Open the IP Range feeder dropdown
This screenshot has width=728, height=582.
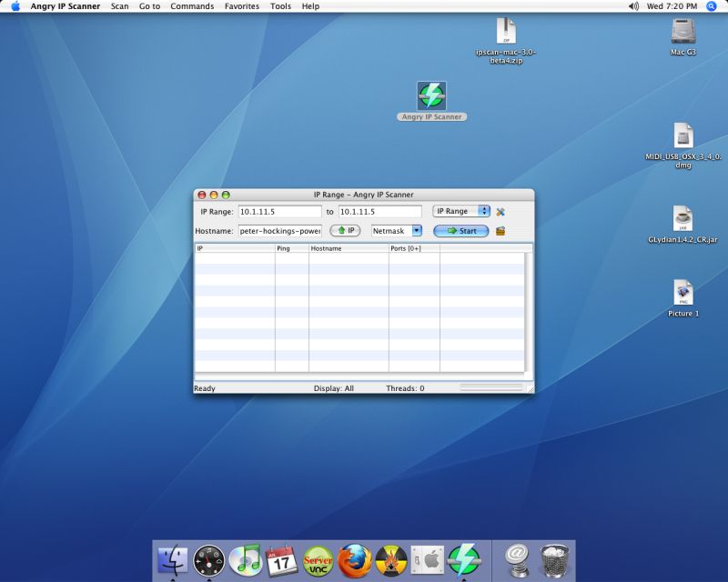click(461, 211)
